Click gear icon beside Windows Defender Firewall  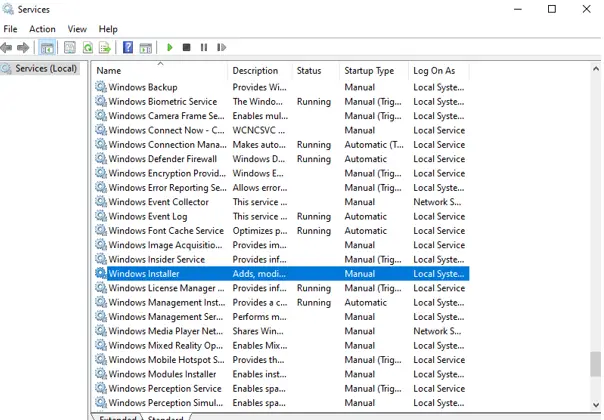(101, 158)
